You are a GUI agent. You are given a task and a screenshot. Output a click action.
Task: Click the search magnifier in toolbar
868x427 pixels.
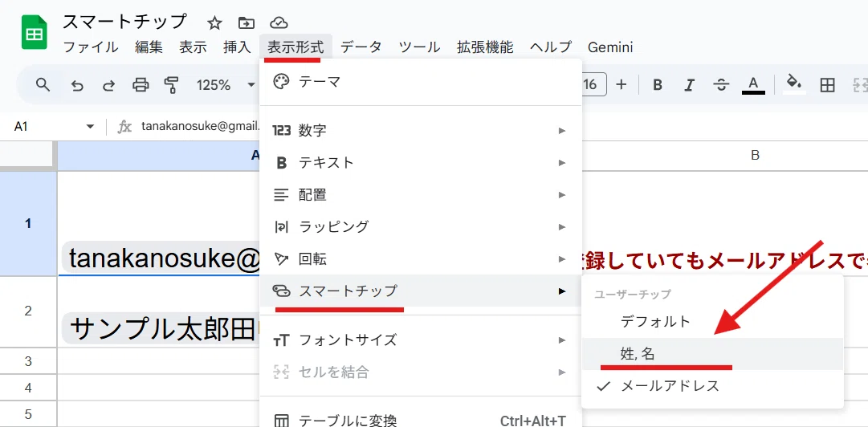pyautogui.click(x=43, y=84)
